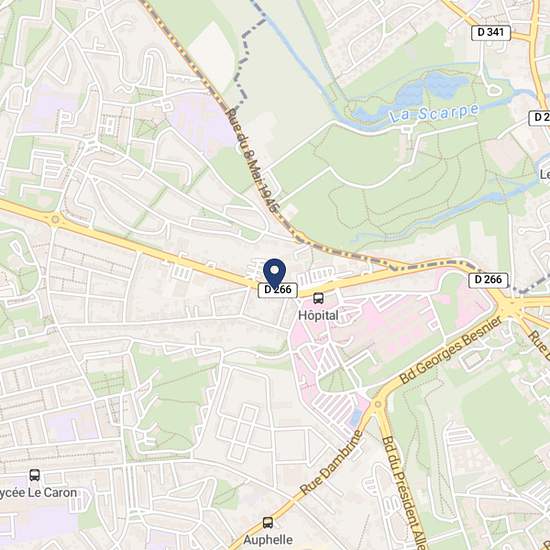Click the D 341 road shield
This screenshot has height=550, width=550.
pyautogui.click(x=491, y=33)
